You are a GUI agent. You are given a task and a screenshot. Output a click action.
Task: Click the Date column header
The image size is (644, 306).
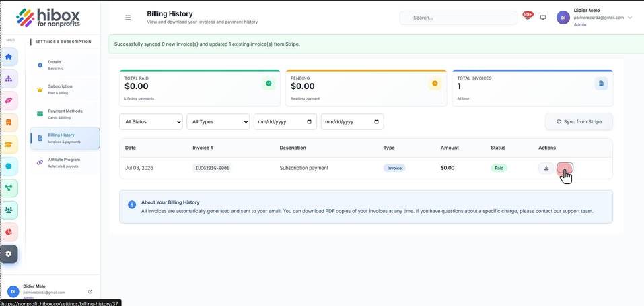pos(130,148)
